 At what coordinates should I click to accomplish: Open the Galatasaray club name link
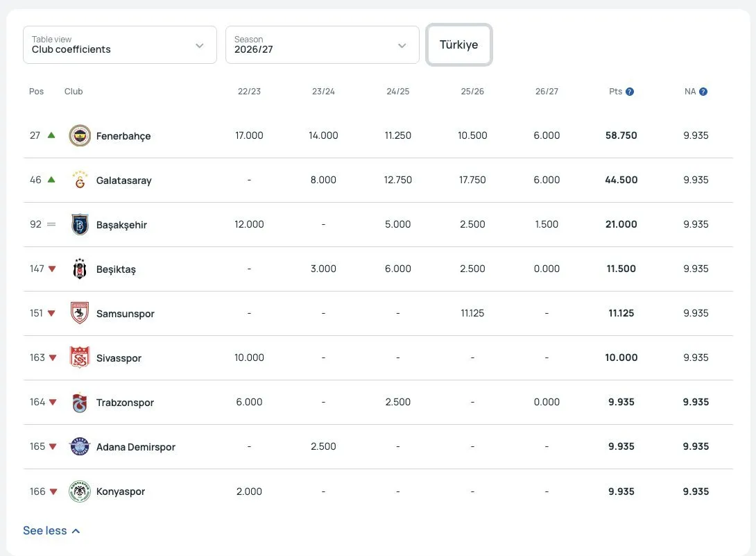(x=124, y=180)
